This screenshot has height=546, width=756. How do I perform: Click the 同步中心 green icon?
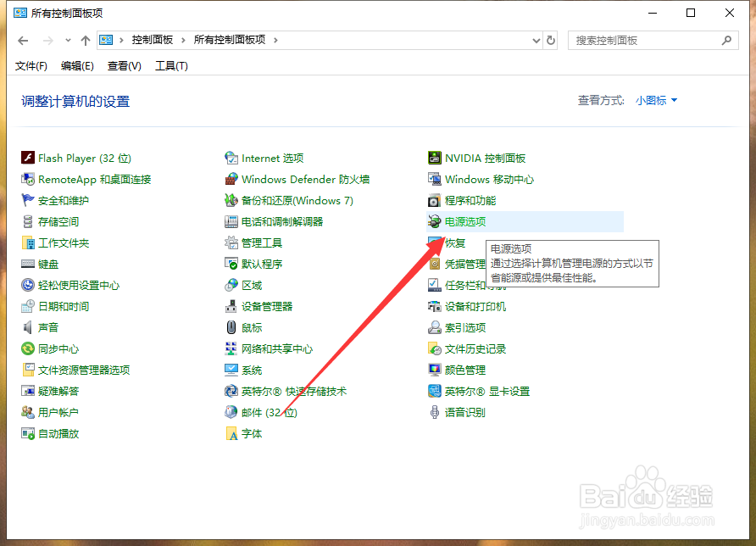click(28, 348)
